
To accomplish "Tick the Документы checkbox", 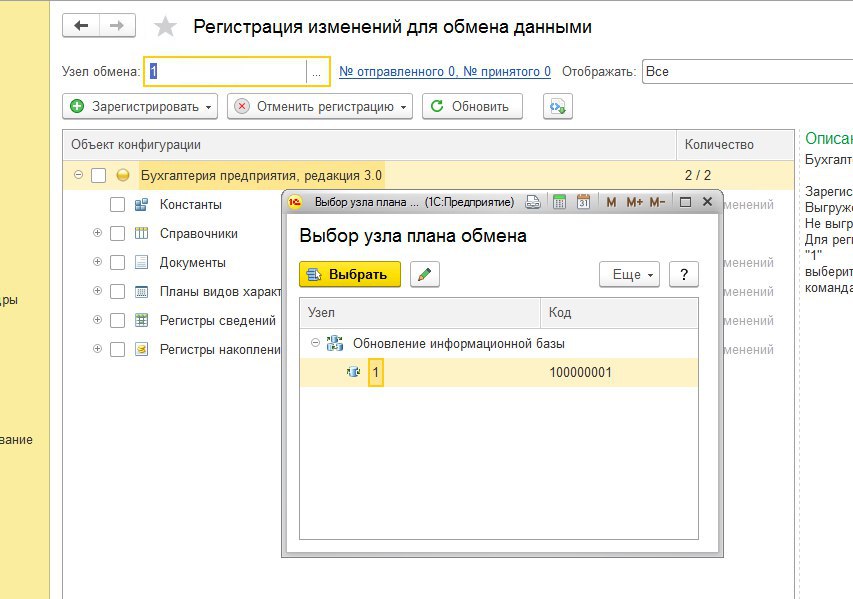I will [118, 262].
